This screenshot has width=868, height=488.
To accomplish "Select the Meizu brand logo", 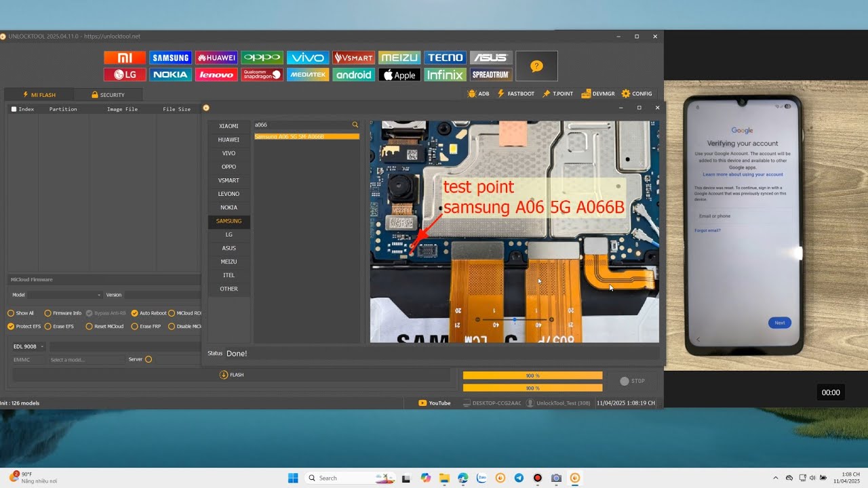I will [399, 58].
